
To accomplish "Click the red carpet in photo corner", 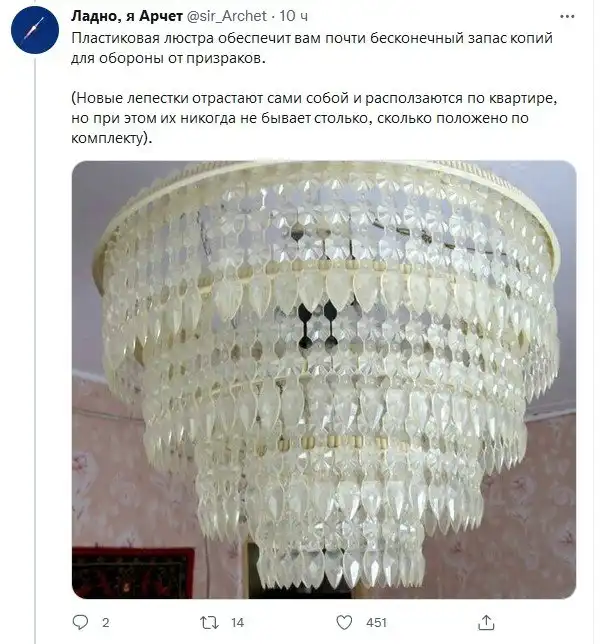I will [133, 573].
